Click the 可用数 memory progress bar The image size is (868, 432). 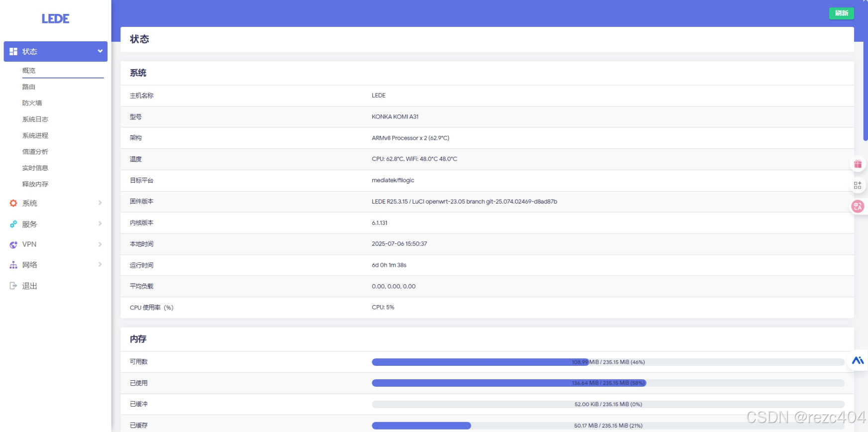click(608, 362)
